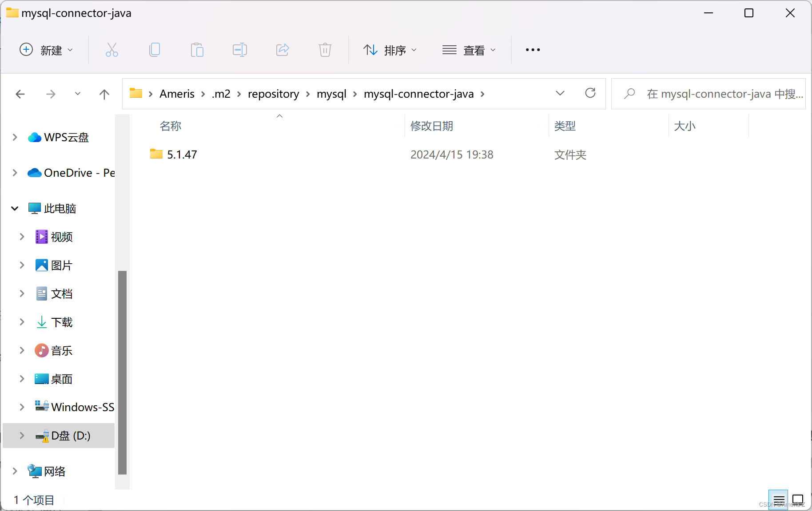The width and height of the screenshot is (812, 511).
Task: Click the 网络 network icon
Action: point(35,471)
